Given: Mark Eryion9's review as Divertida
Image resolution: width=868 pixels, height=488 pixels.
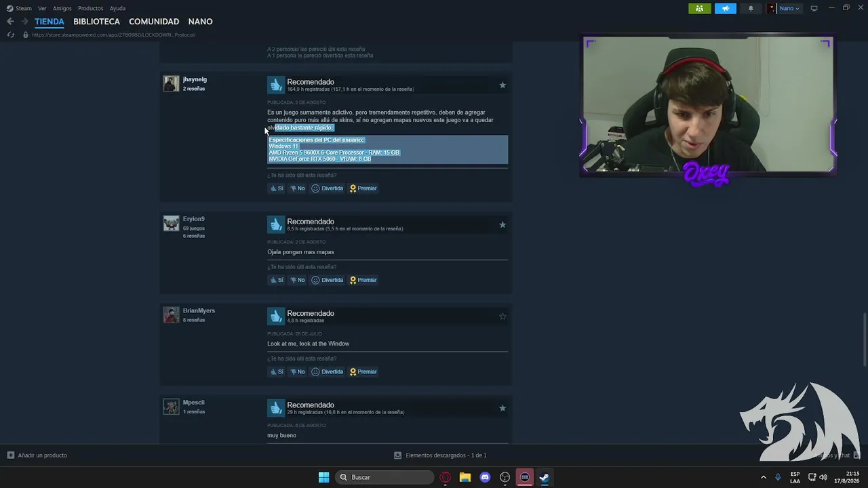Looking at the screenshot, I should coord(328,280).
